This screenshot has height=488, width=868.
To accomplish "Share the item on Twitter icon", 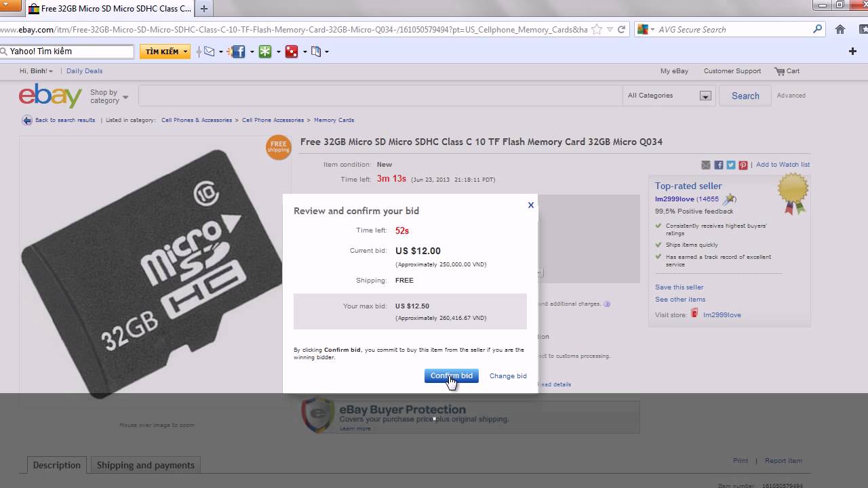I will pyautogui.click(x=731, y=165).
